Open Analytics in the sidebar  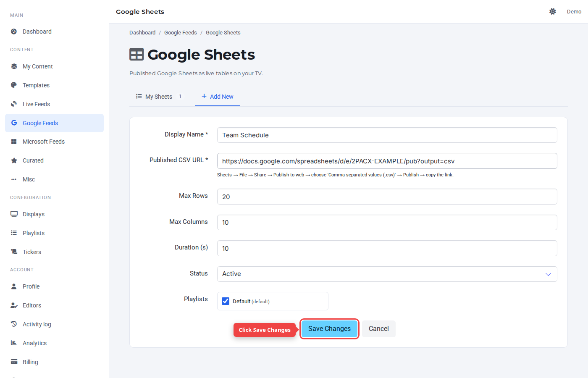click(x=54, y=343)
